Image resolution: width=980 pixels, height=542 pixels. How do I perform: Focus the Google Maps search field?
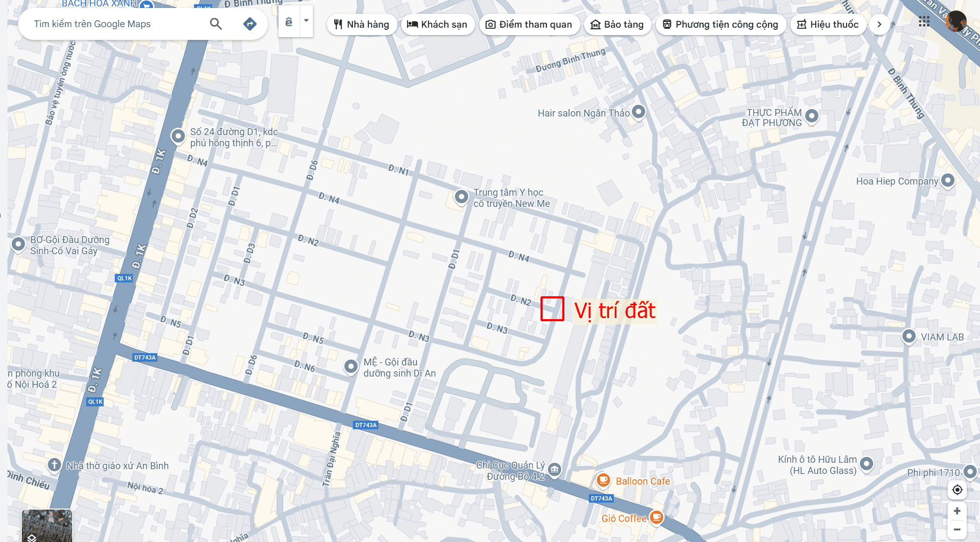click(x=117, y=24)
